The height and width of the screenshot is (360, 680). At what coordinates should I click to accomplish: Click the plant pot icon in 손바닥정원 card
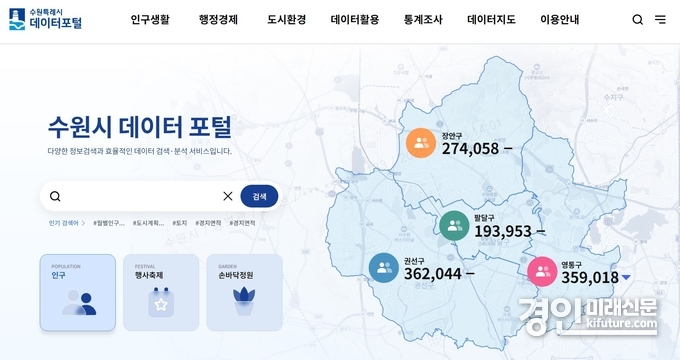coord(244,301)
